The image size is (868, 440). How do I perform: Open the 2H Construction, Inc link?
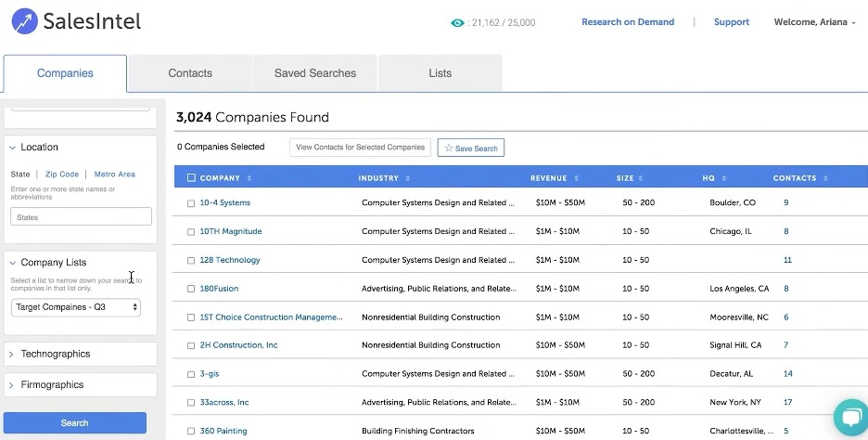(238, 345)
